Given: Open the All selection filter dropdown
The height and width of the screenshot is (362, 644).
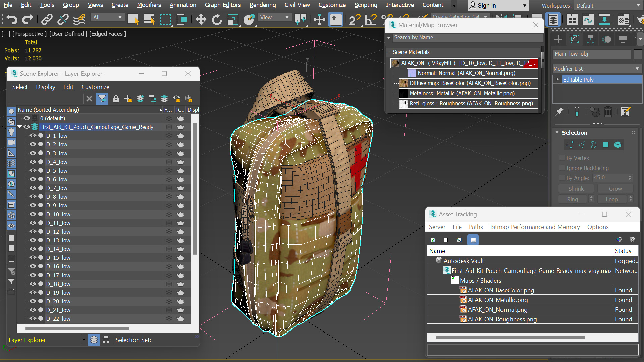Looking at the screenshot, I should coord(107,17).
